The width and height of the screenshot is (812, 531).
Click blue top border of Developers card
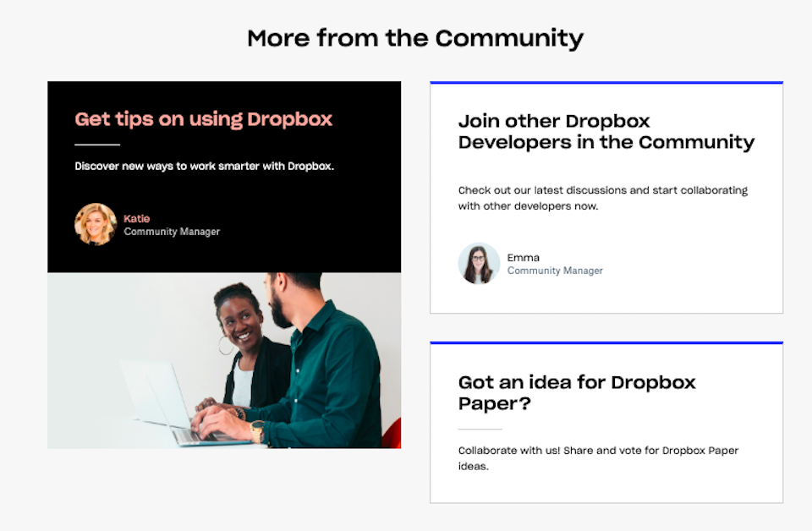click(x=606, y=83)
